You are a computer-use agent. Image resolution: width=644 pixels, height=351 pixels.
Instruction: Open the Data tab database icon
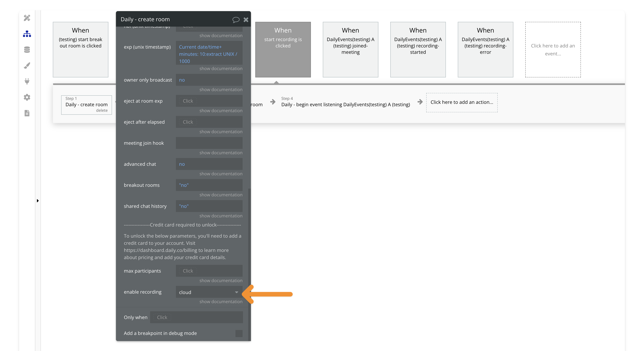pos(27,49)
